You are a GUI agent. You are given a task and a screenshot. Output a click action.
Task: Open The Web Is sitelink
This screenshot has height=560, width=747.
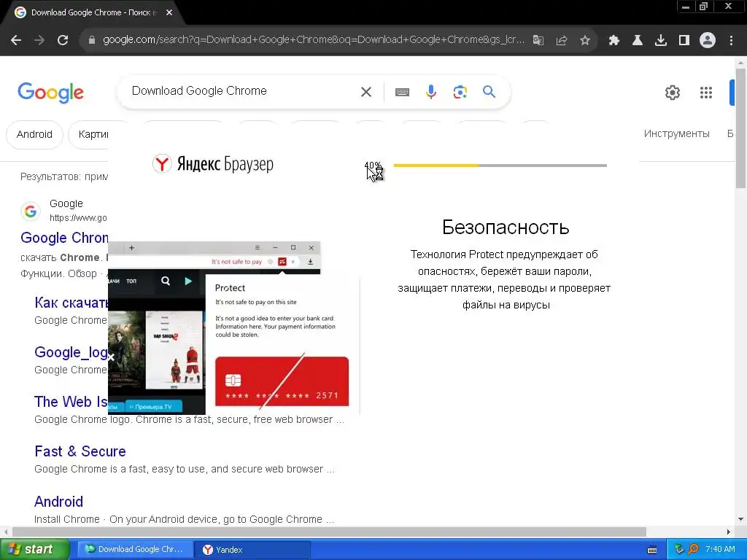click(x=71, y=402)
